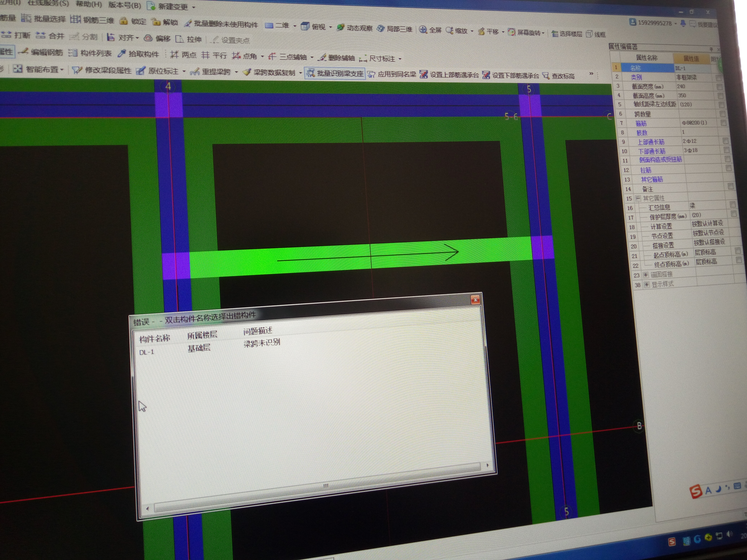This screenshot has height=560, width=747.
Task: Click the Sogou input method S icon
Action: [696, 491]
